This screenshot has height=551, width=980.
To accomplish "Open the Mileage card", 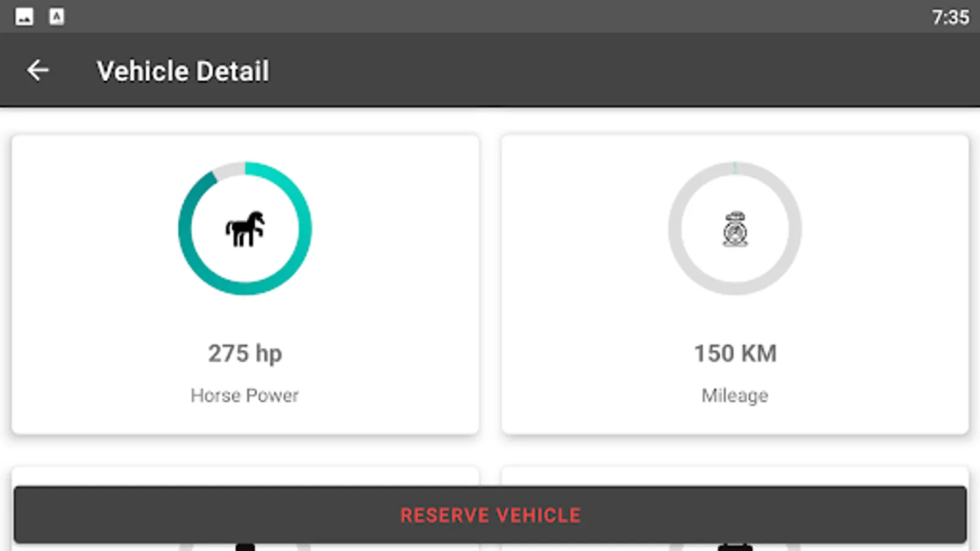I will (x=582, y=306).
